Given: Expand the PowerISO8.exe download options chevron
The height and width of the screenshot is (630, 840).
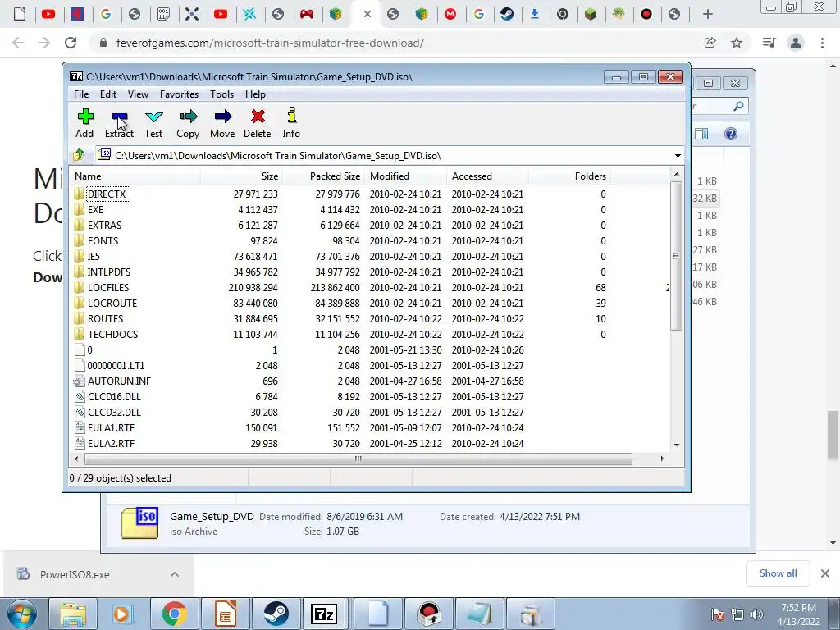Looking at the screenshot, I should click(x=175, y=574).
